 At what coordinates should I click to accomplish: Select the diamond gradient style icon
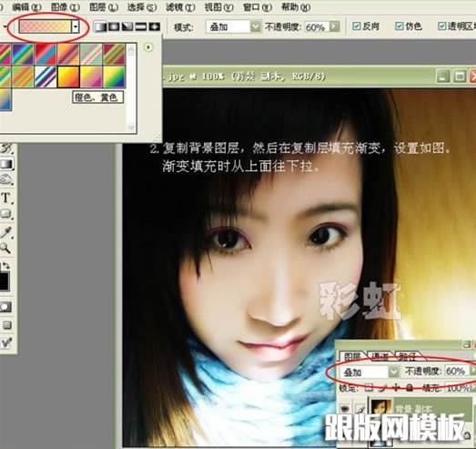coord(154,26)
